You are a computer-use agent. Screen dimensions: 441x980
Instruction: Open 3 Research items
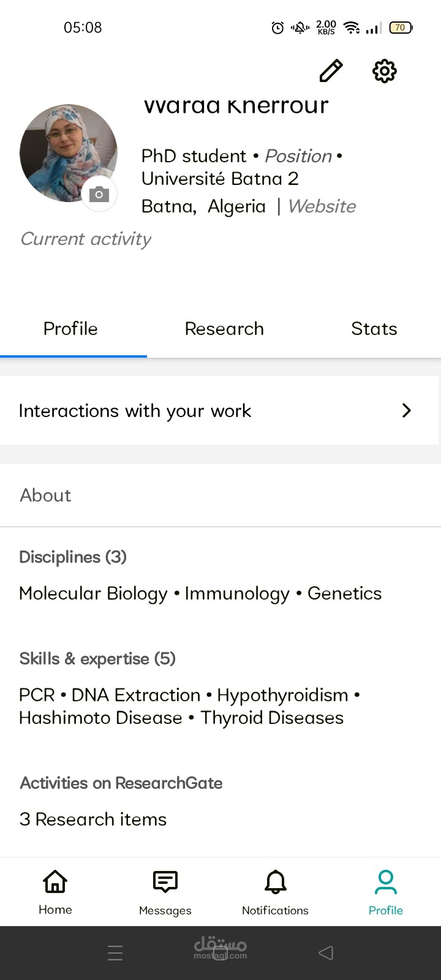(x=93, y=820)
